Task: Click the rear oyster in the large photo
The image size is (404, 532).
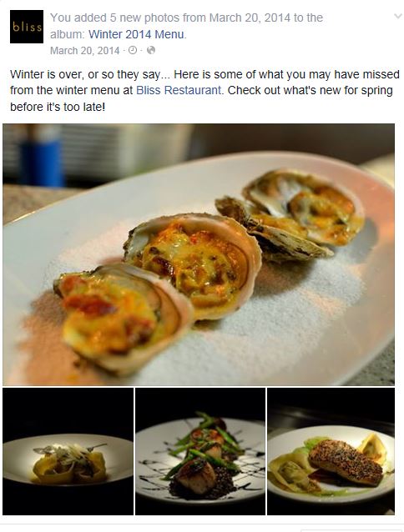Action: click(304, 207)
